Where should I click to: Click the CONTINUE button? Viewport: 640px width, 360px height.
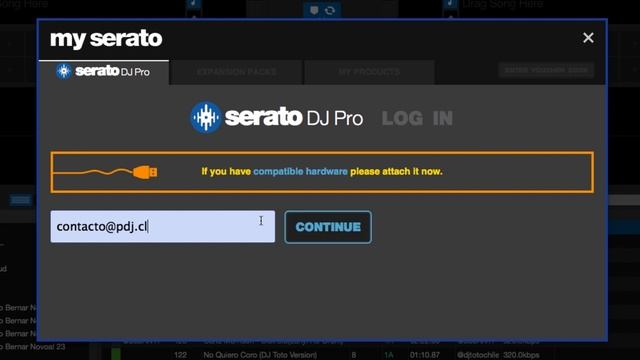tap(328, 227)
